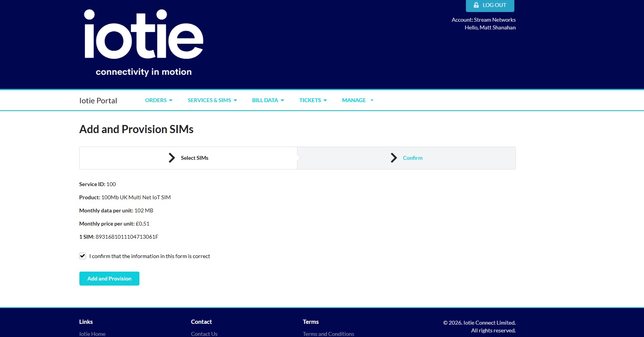Click the Monthly data per unit 102 MB text
This screenshot has height=337, width=644.
[x=116, y=210]
